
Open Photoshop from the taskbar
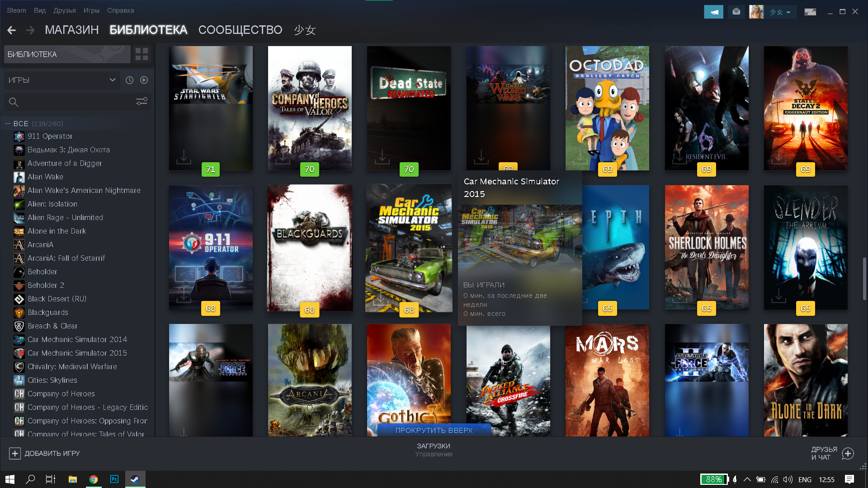[x=114, y=479]
